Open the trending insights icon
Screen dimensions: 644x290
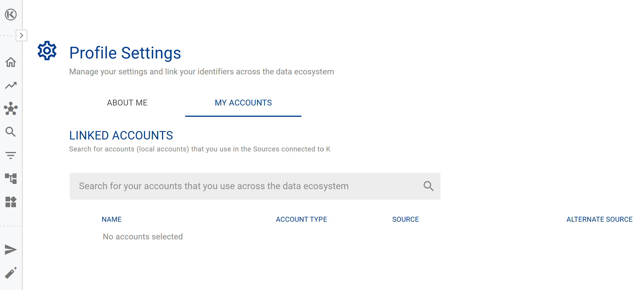tap(11, 85)
